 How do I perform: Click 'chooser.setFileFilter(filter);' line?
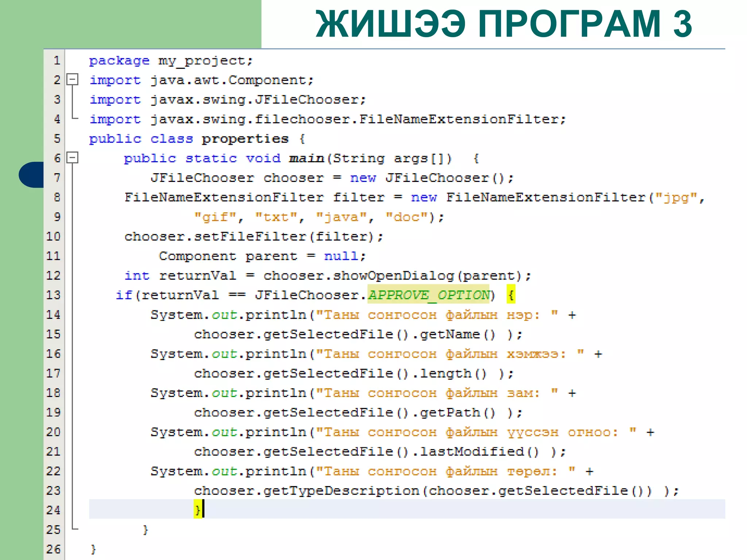[253, 237]
